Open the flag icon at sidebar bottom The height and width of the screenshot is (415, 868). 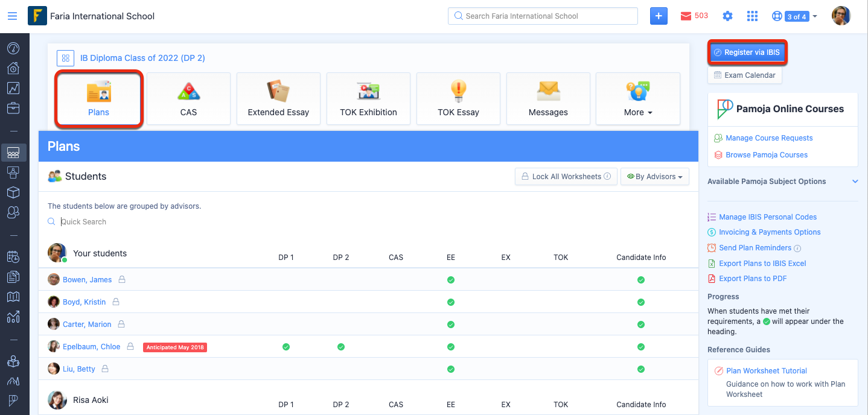coord(13,401)
